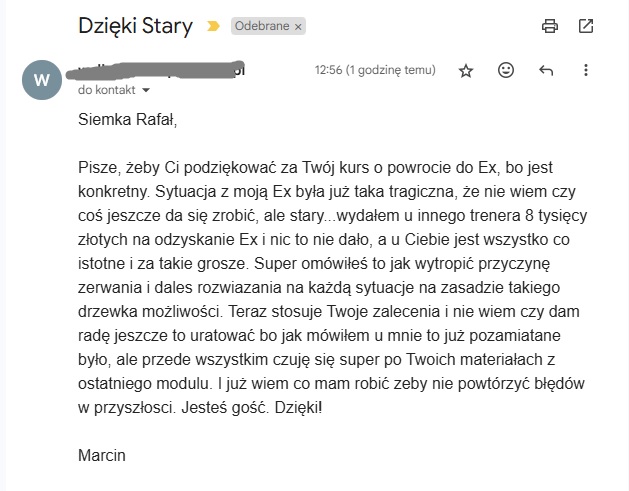Click the greeting Siemka Rafał

128,120
